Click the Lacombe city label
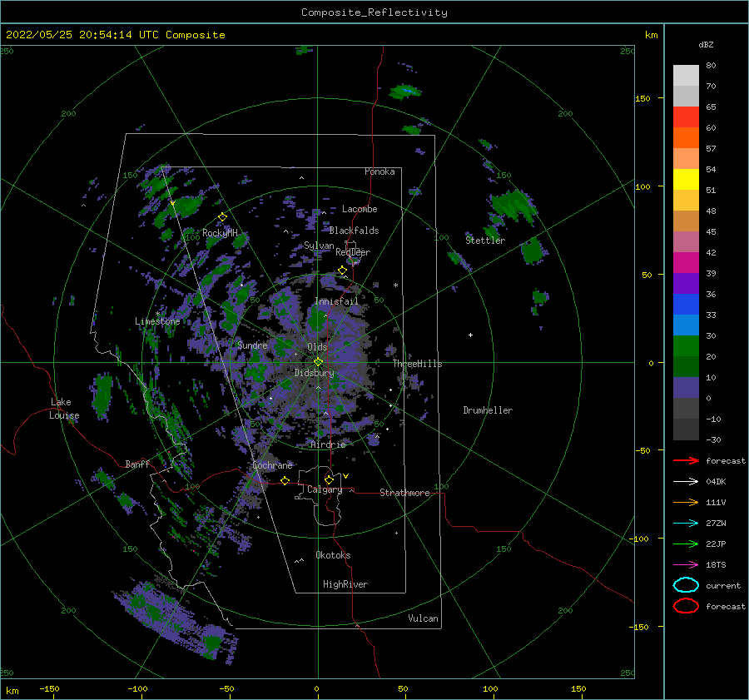Image resolution: width=749 pixels, height=700 pixels. tap(360, 209)
